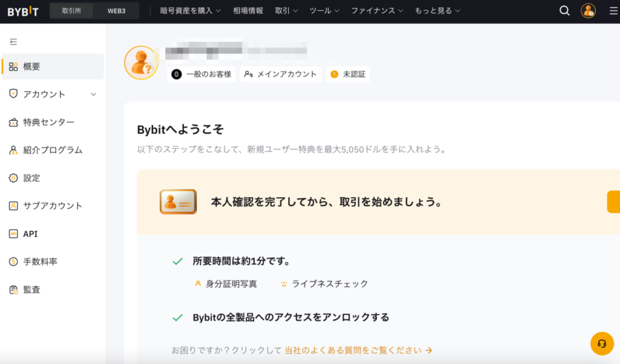Click 本人確認を完了してから、取引を始めましょう。 text
The image size is (620, 364).
coord(326,202)
